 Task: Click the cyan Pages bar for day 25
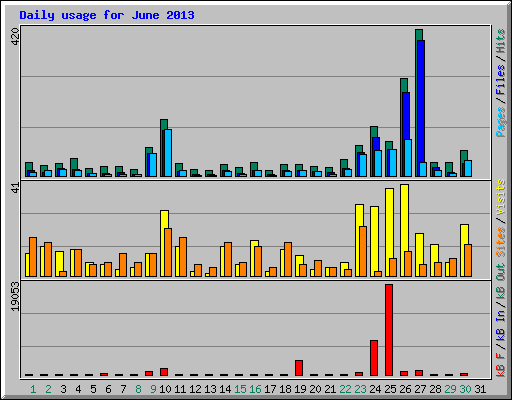pos(393,163)
